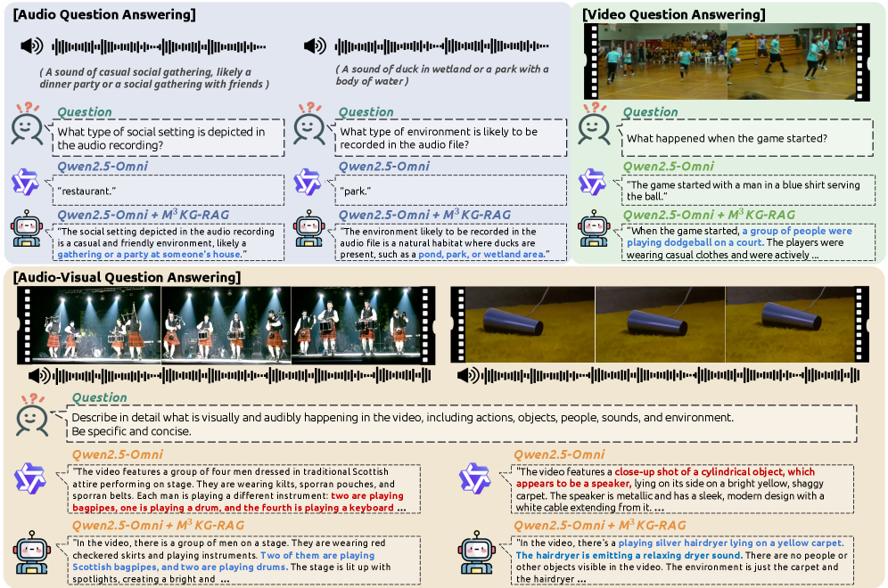Select the answer text "park."
This screenshot has height=588, width=888.
click(x=355, y=192)
